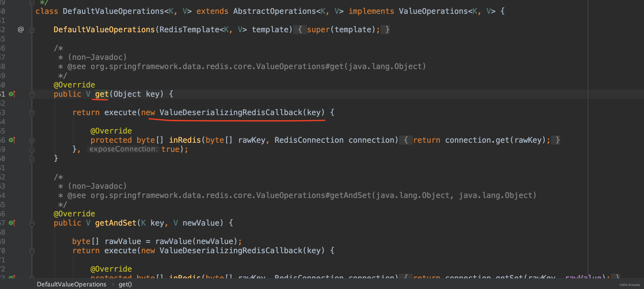
Task: Select get() in the breadcrumb bar
Action: coord(125,284)
